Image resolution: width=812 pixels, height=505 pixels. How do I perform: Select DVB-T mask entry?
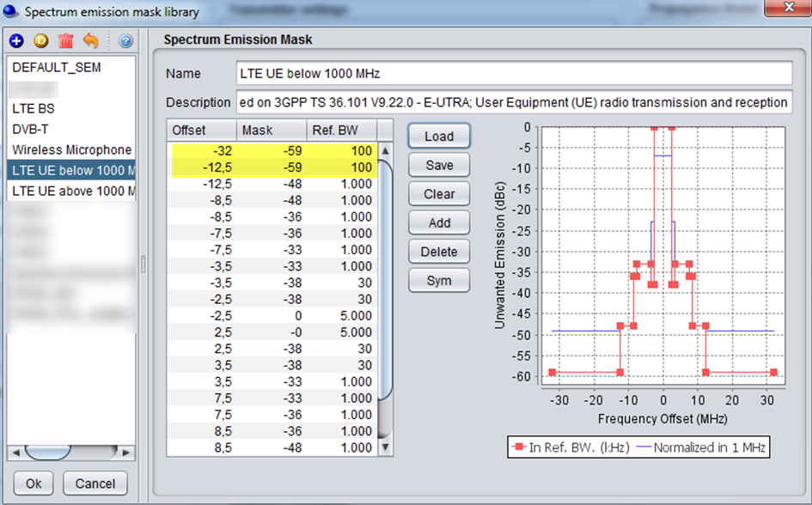pyautogui.click(x=71, y=130)
